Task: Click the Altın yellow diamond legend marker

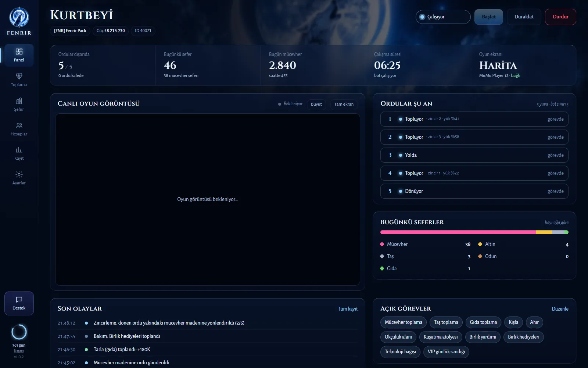Action: [480, 244]
